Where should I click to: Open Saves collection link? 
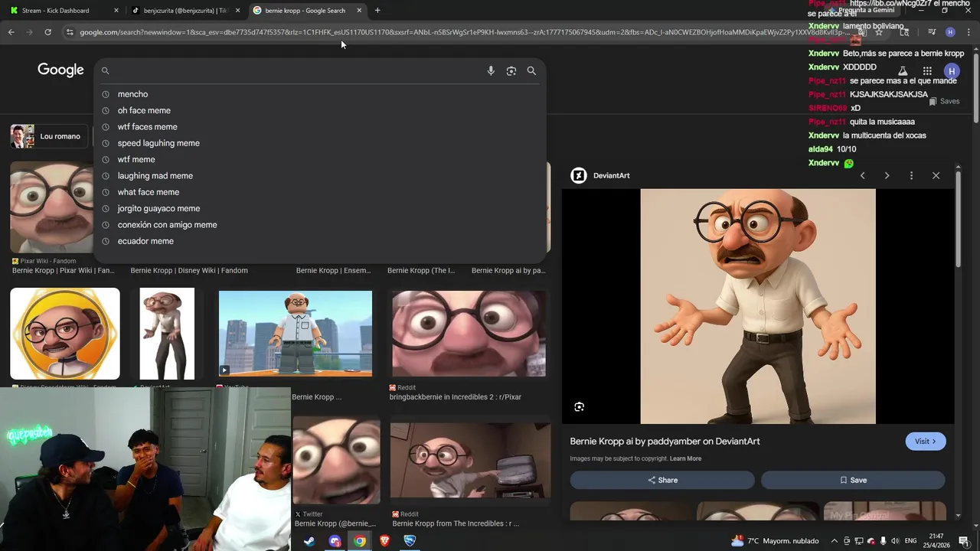(x=944, y=101)
